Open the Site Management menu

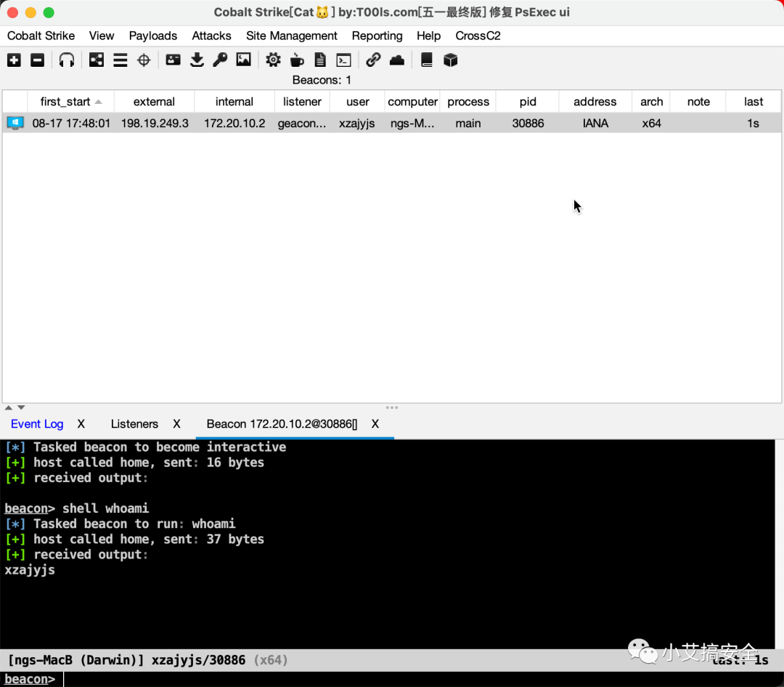(292, 36)
